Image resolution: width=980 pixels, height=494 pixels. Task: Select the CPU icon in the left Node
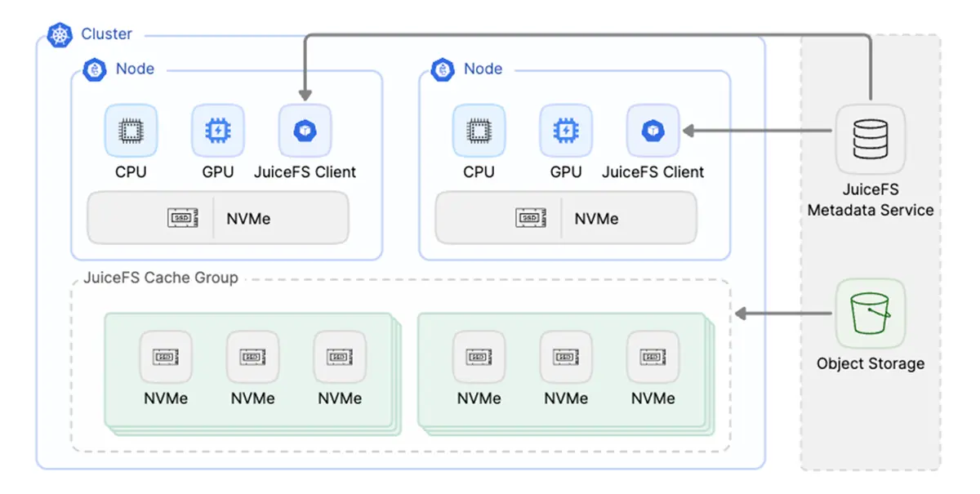[131, 131]
